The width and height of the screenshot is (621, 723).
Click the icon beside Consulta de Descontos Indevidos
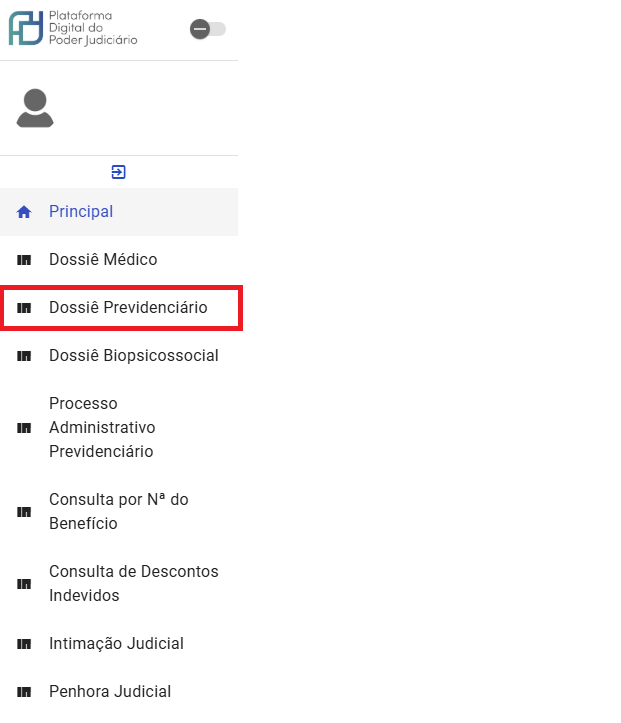24,584
